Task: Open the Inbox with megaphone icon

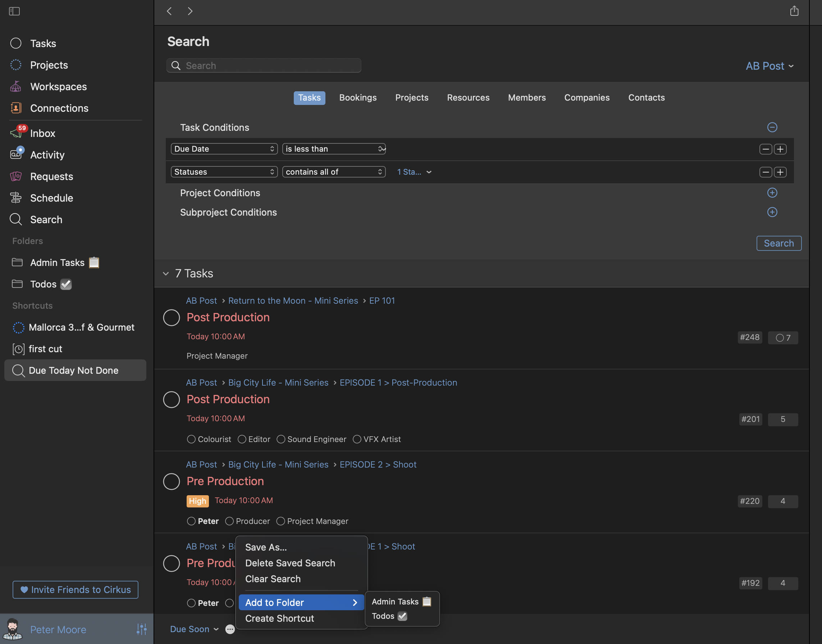Action: [x=42, y=133]
